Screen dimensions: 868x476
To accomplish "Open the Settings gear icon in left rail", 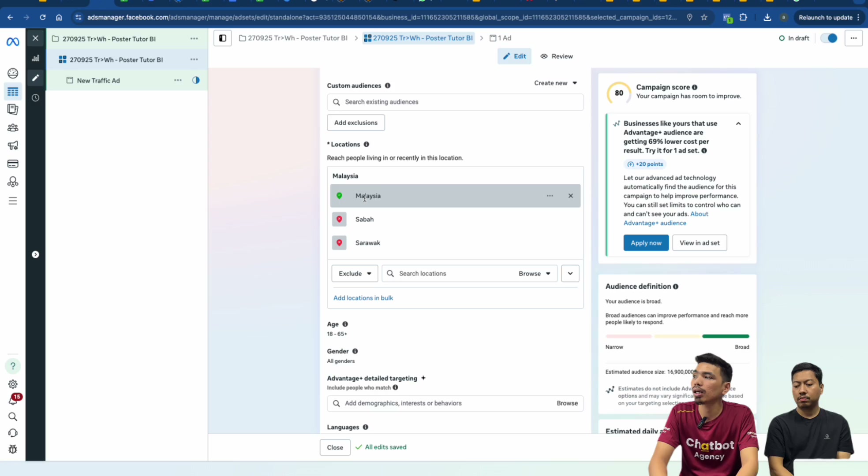I will pos(13,384).
